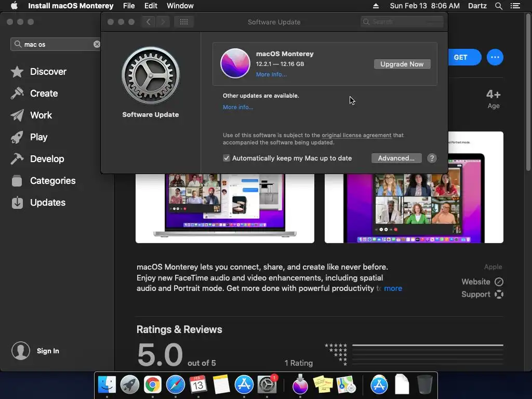Select Create in App Store sidebar
The image size is (532, 399).
click(34, 94)
